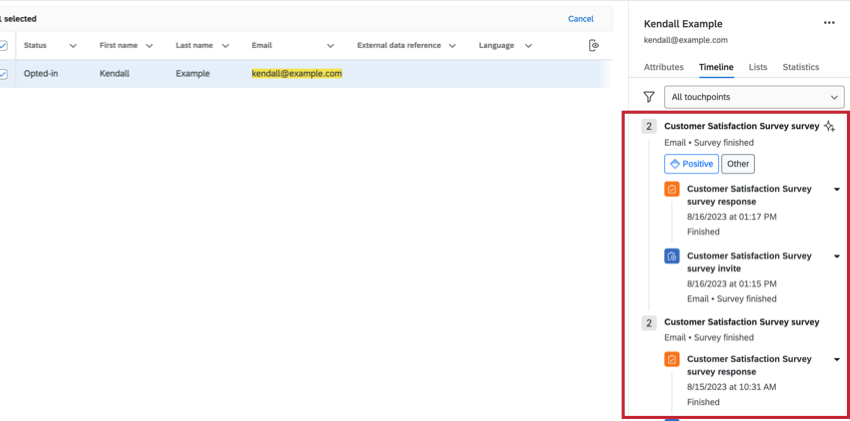The image size is (850, 421).
Task: Uncheck the Kendall Example row checkbox
Action: pos(3,74)
